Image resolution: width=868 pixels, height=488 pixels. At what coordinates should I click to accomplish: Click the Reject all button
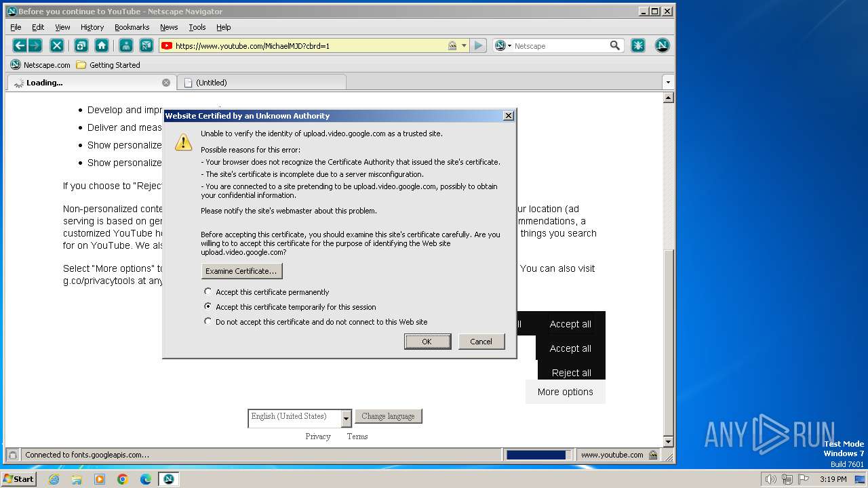tap(571, 373)
